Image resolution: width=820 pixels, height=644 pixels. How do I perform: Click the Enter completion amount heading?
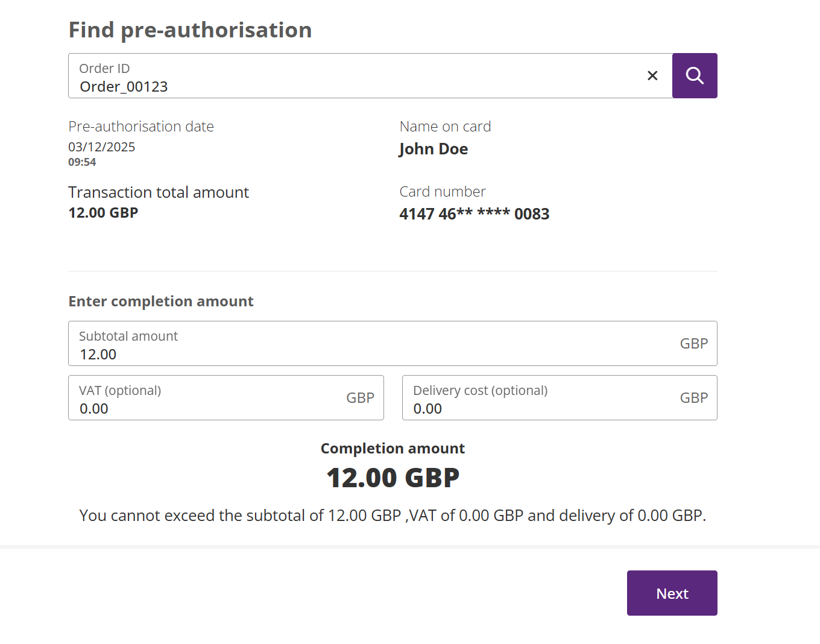click(x=161, y=301)
